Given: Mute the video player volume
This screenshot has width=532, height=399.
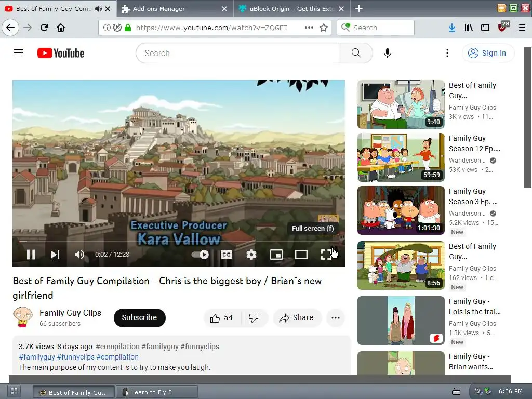Looking at the screenshot, I should point(79,255).
